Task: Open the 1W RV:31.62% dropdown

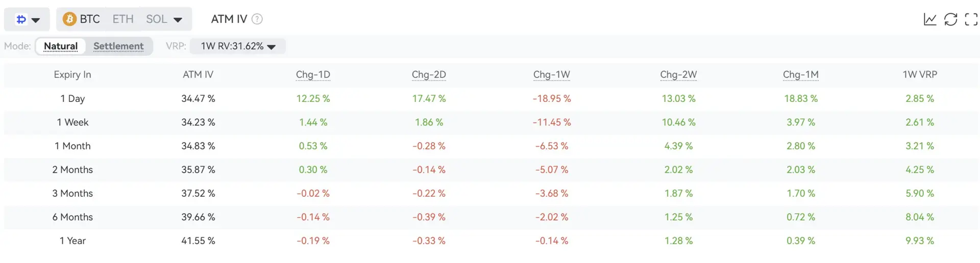Action: (238, 46)
